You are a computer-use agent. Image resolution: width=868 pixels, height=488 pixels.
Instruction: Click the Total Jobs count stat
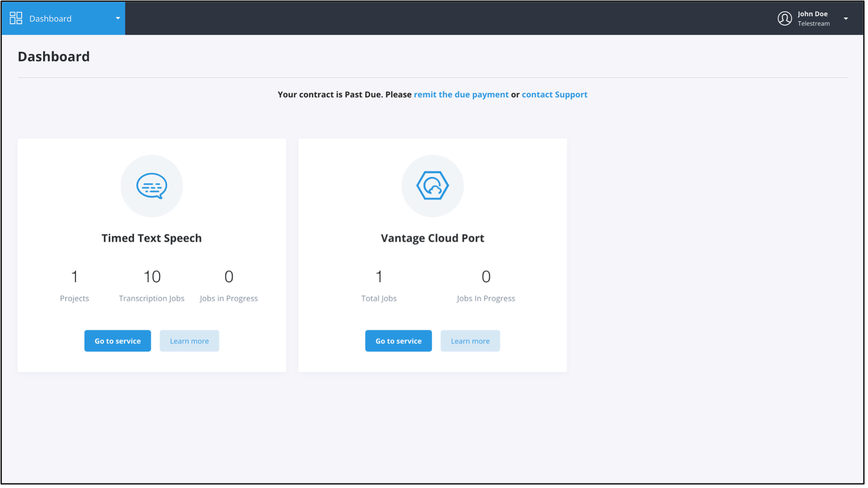point(379,277)
